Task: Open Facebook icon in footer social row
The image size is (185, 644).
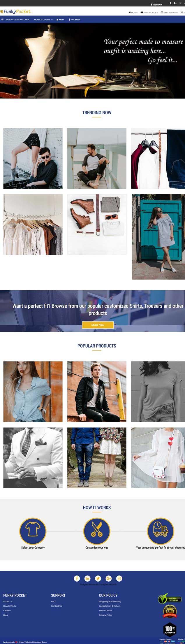Action: 77,578
